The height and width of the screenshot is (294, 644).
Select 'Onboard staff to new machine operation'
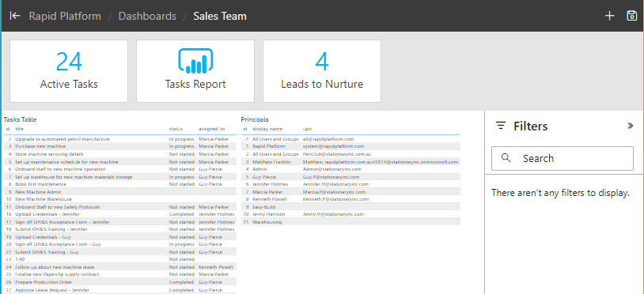click(120, 169)
